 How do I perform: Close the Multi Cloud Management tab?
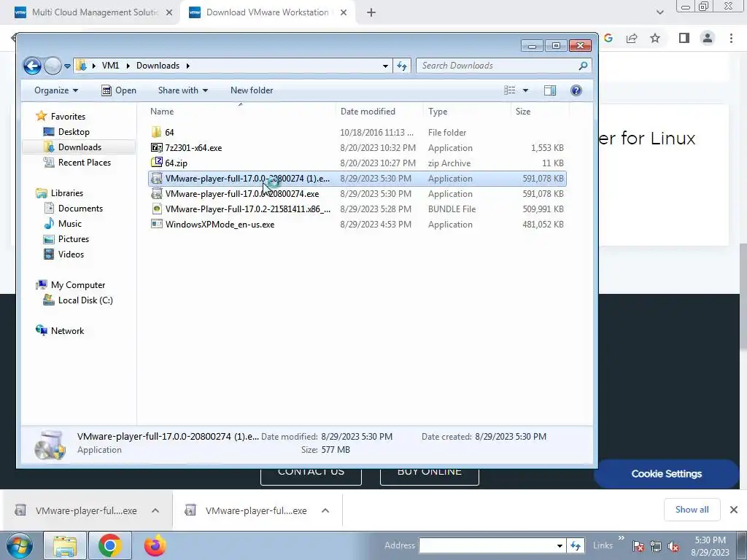click(169, 13)
